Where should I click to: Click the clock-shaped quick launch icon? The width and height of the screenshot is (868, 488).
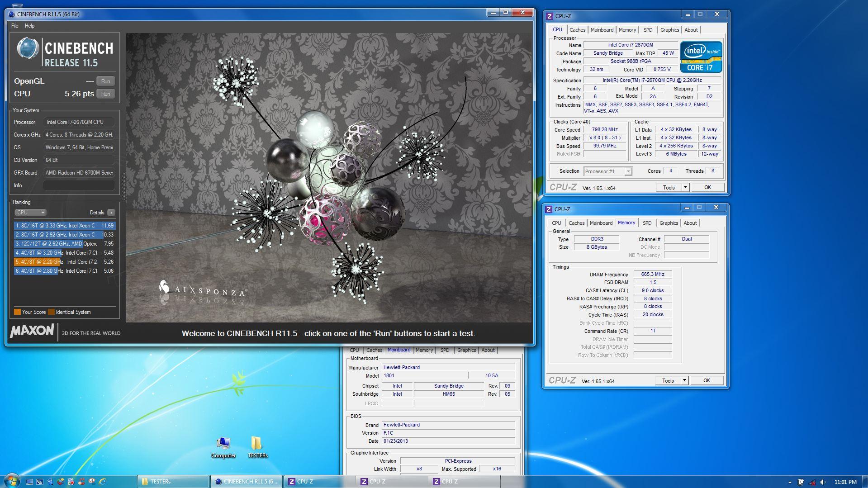92,482
